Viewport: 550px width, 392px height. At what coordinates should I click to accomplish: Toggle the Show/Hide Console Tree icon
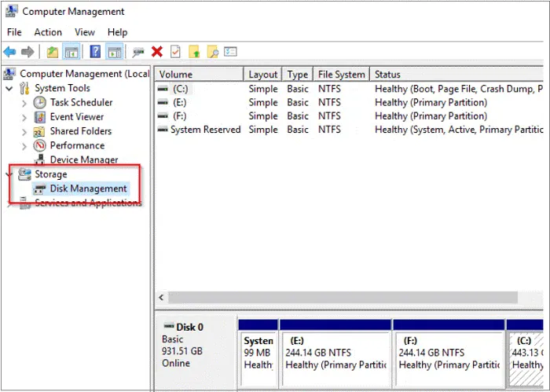(x=71, y=53)
